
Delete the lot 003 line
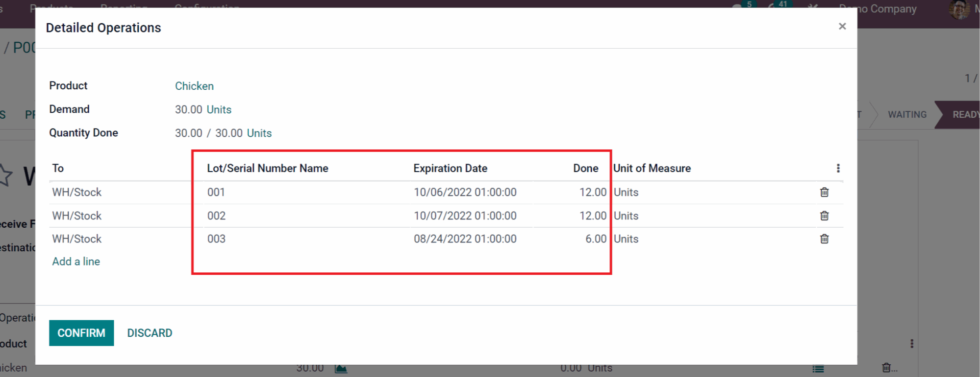824,239
